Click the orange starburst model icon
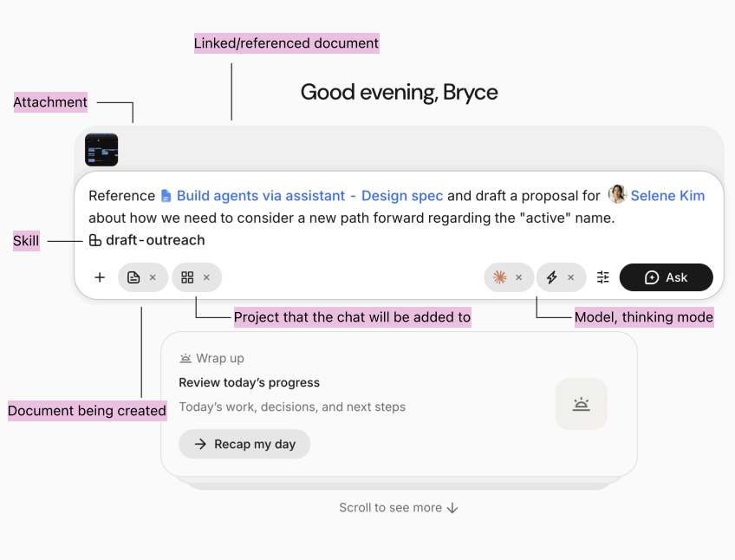 [x=500, y=277]
